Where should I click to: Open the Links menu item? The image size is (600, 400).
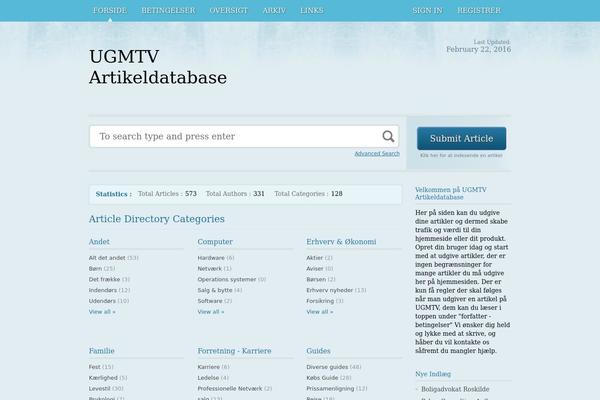tap(312, 10)
